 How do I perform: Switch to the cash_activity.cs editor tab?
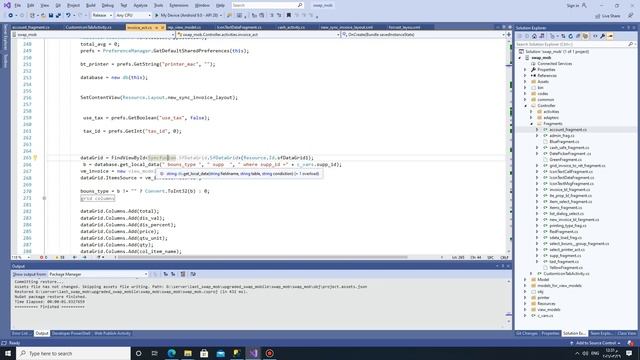291,27
